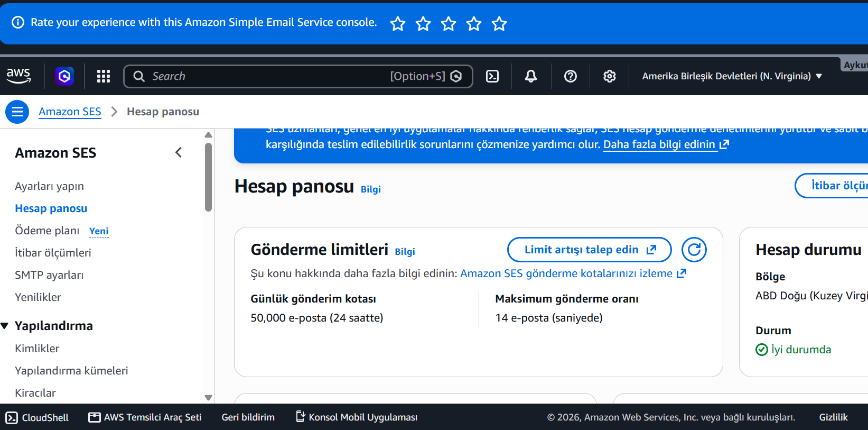
Task: Click the sidebar scroll up arrow
Action: point(208,135)
